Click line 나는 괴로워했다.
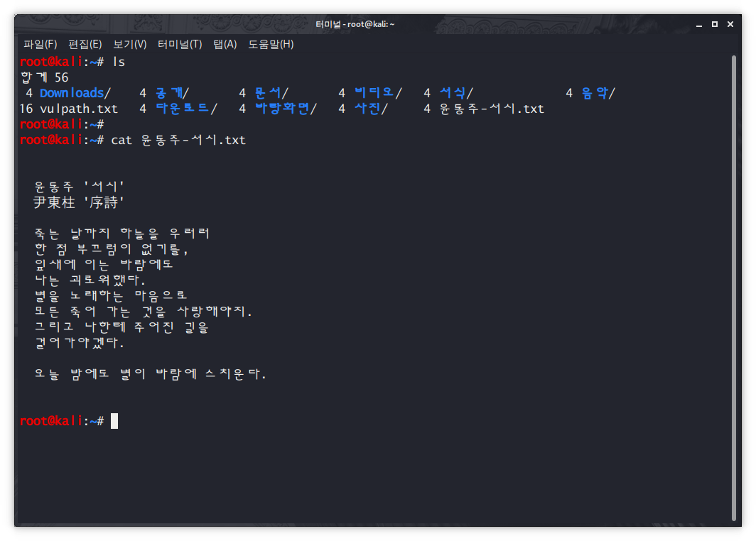The width and height of the screenshot is (756, 541). pos(90,280)
